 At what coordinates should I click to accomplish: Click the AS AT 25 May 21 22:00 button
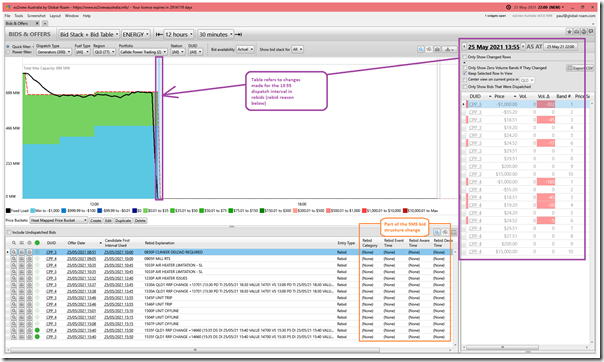[x=561, y=47]
